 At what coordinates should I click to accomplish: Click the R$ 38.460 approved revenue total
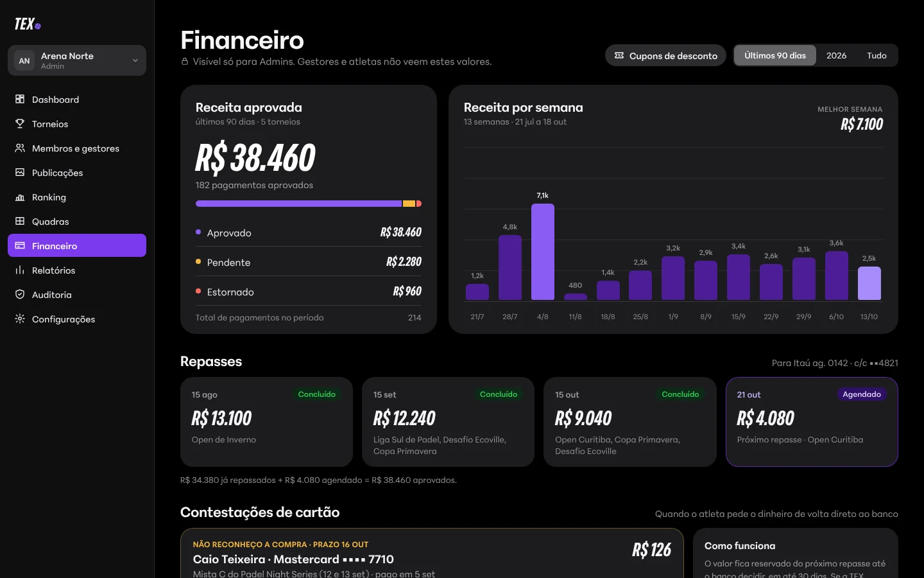255,158
